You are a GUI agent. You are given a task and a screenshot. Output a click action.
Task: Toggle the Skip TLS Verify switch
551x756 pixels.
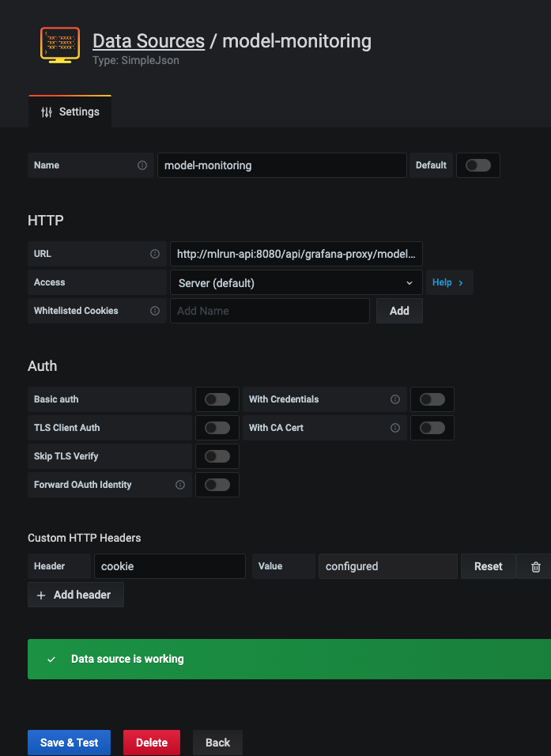click(217, 456)
